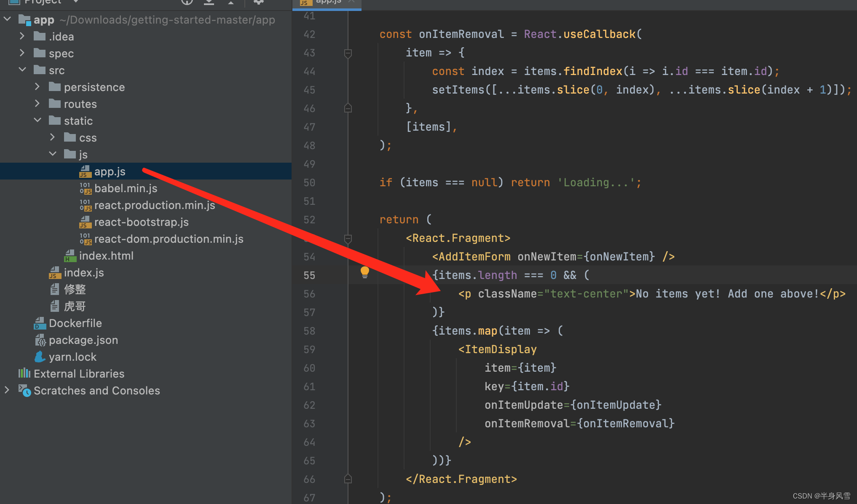
Task: Click react-dom.production.min.js file icon
Action: [86, 239]
